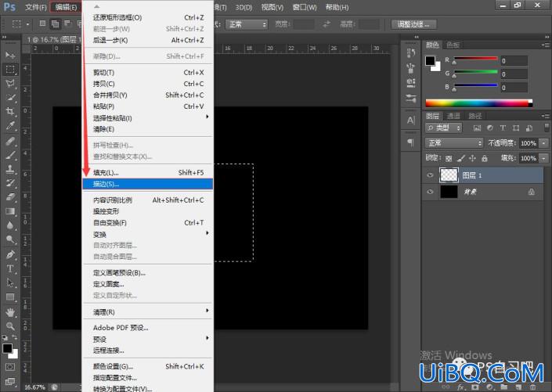This screenshot has width=552, height=392.
Task: Select the Lasso tool
Action: click(x=10, y=84)
